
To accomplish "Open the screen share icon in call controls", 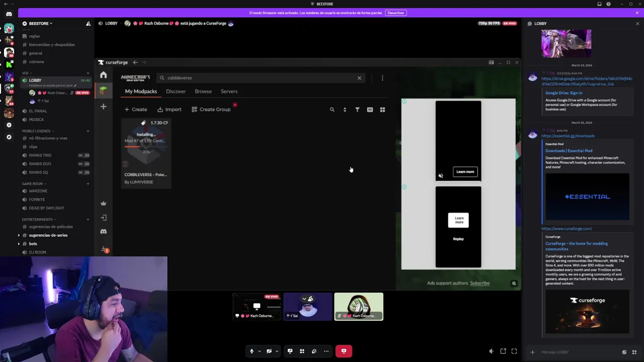I will [x=290, y=351].
